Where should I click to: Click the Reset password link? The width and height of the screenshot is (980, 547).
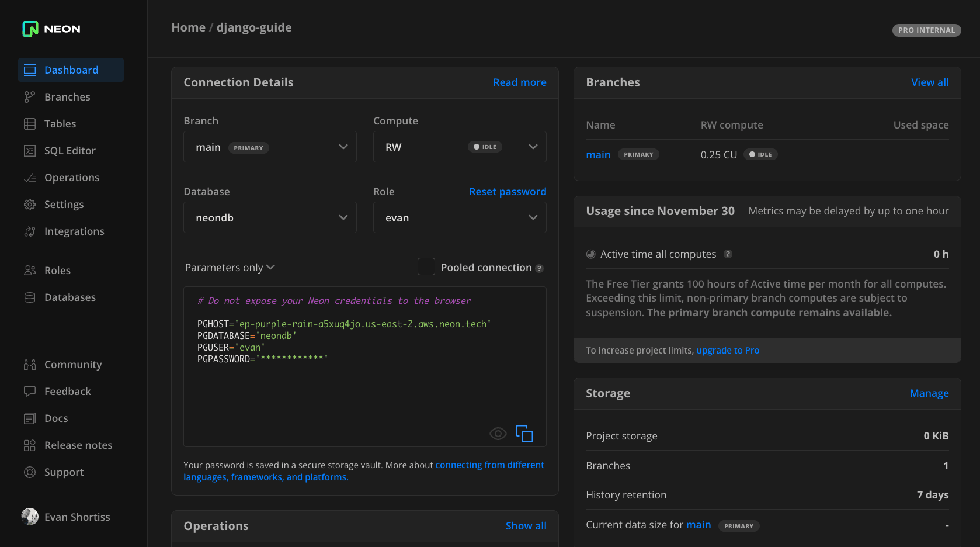(x=508, y=192)
